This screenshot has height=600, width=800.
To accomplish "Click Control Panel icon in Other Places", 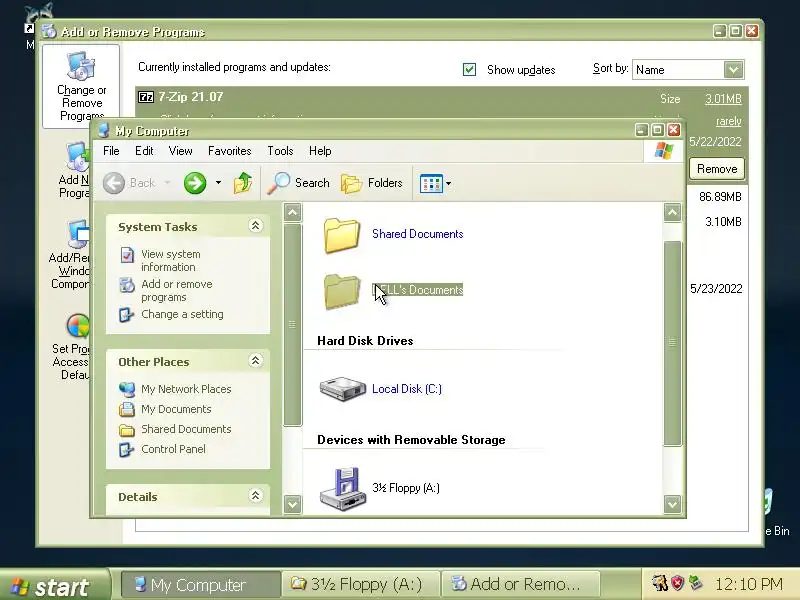I will coord(126,449).
